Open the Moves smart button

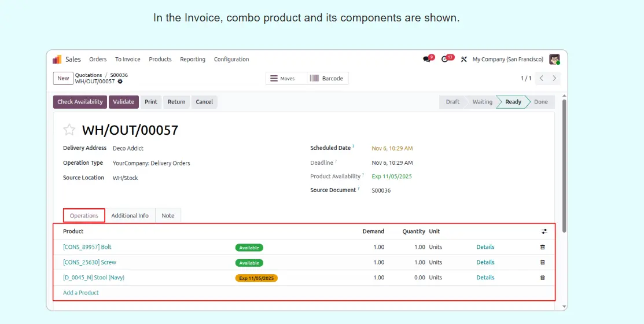pyautogui.click(x=284, y=78)
